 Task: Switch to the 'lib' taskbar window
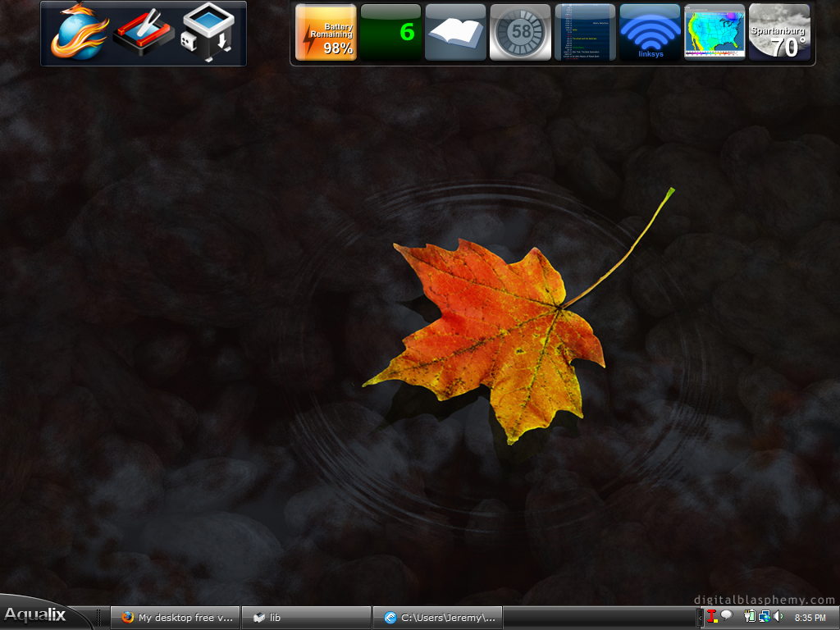pyautogui.click(x=306, y=618)
